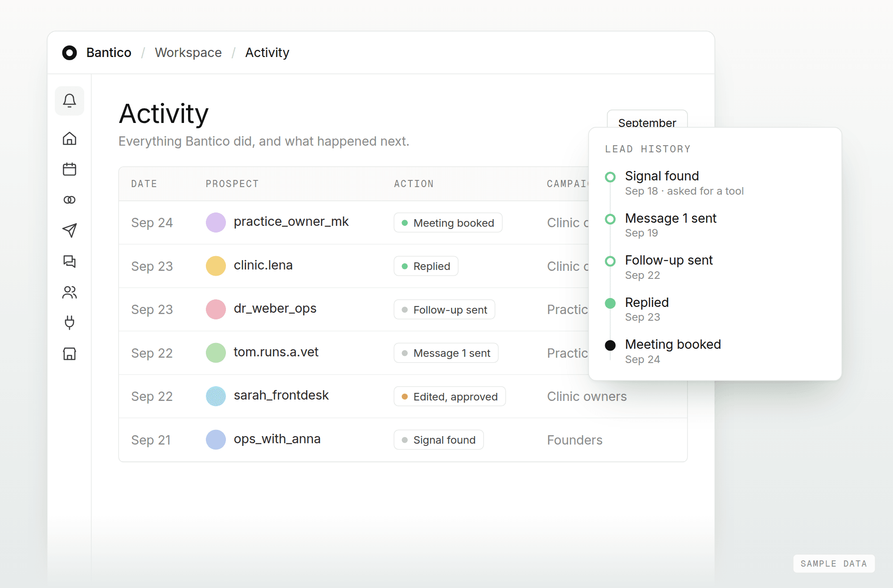Click the Activity breadcrumb item
The width and height of the screenshot is (893, 588).
[x=267, y=53]
